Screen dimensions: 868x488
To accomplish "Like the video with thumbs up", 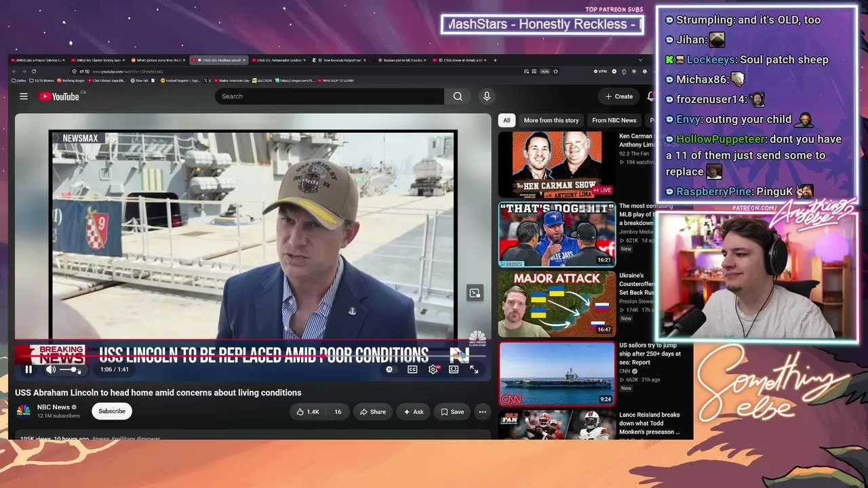I will [x=307, y=411].
